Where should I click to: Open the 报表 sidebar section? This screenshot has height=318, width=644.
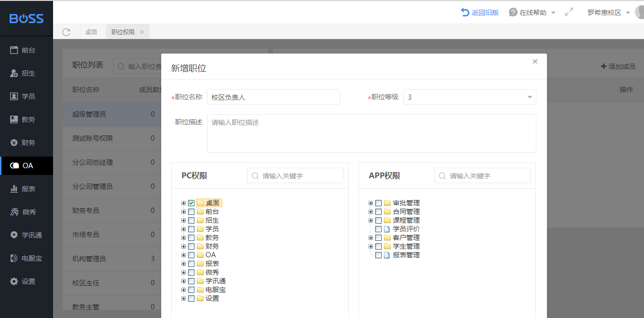point(27,189)
